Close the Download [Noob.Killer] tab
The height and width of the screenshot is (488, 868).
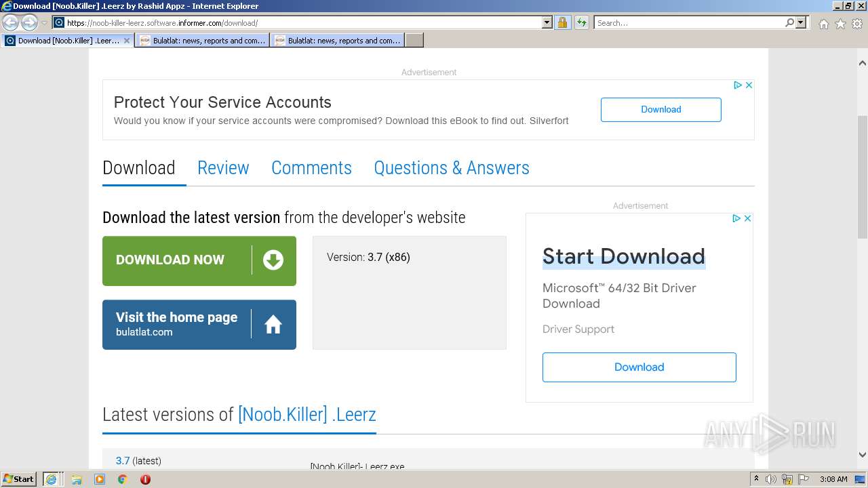127,41
